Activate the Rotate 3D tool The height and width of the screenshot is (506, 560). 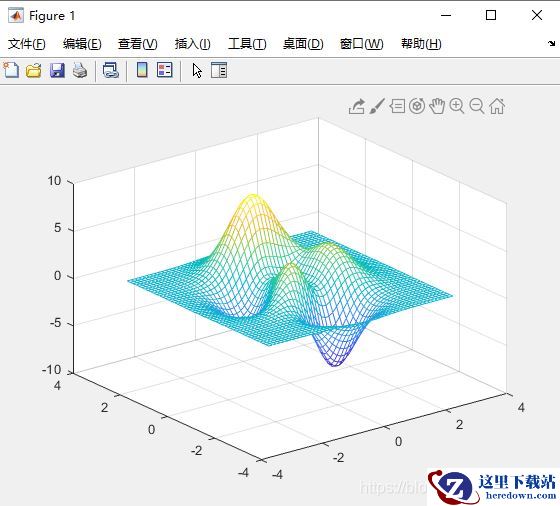[417, 106]
